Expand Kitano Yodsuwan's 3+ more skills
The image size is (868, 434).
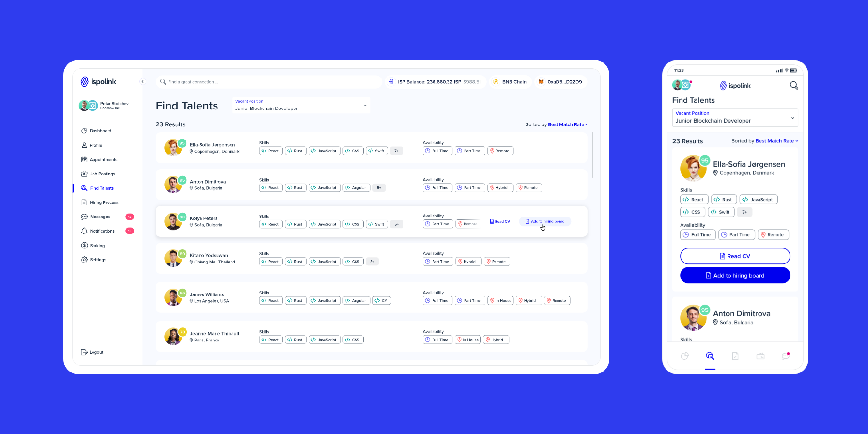[x=372, y=262]
